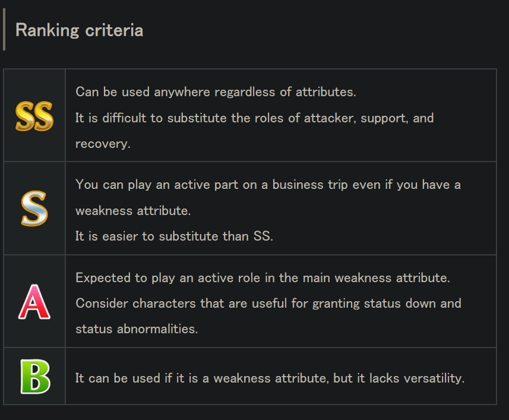Viewport: 509px width, 420px height.
Task: Click the 'It is difficult to substitute' line
Action: pos(254,118)
